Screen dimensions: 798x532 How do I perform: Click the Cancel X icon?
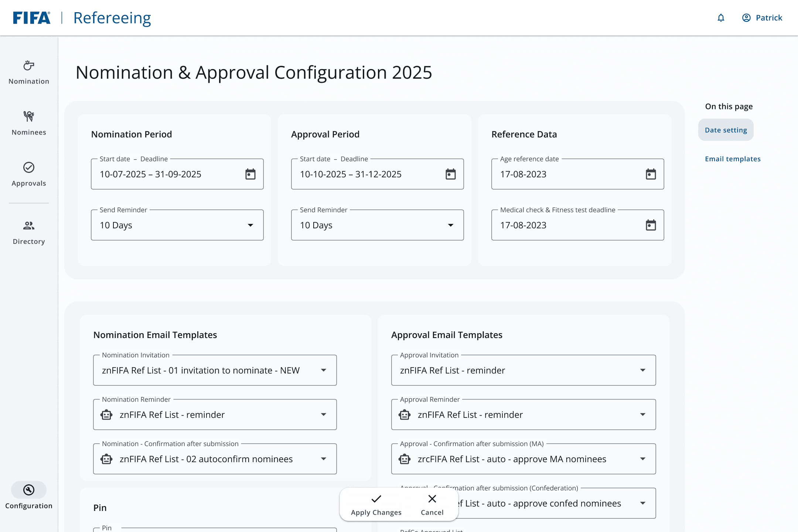pos(432,499)
